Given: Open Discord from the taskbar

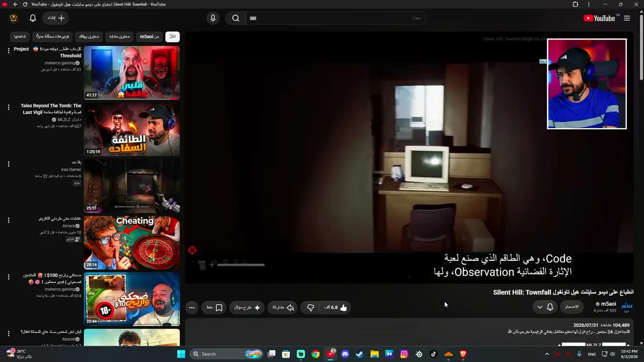Looking at the screenshot, I should pyautogui.click(x=345, y=354).
